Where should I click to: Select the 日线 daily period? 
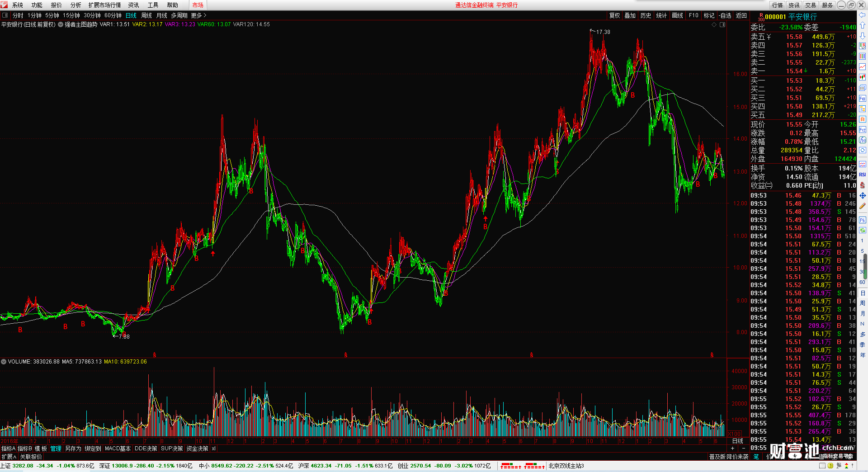tap(131, 15)
